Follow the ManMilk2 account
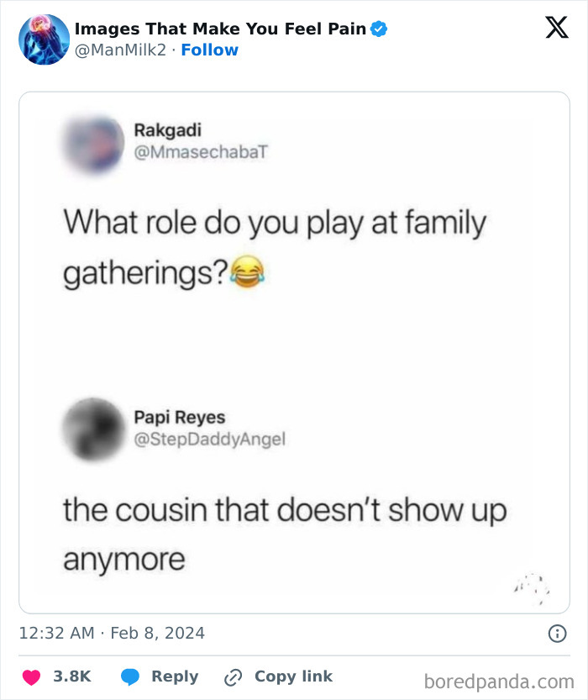This screenshot has height=700, width=588. (210, 50)
